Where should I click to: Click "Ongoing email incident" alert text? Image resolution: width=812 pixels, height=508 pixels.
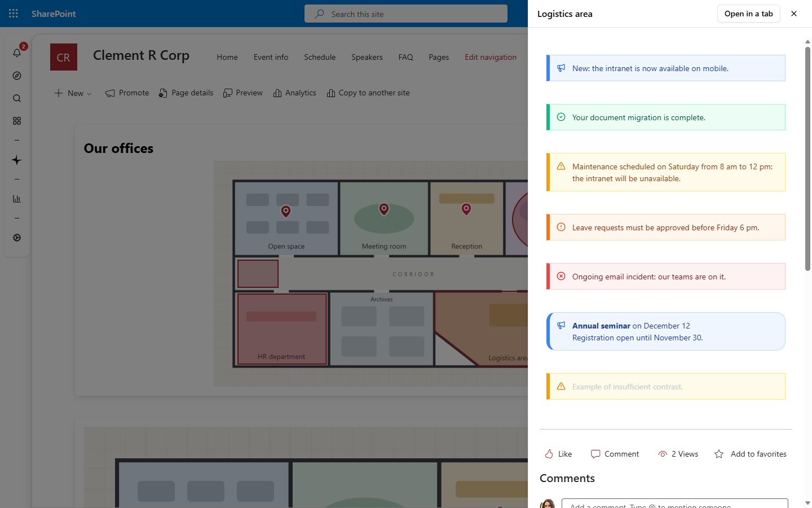point(649,277)
